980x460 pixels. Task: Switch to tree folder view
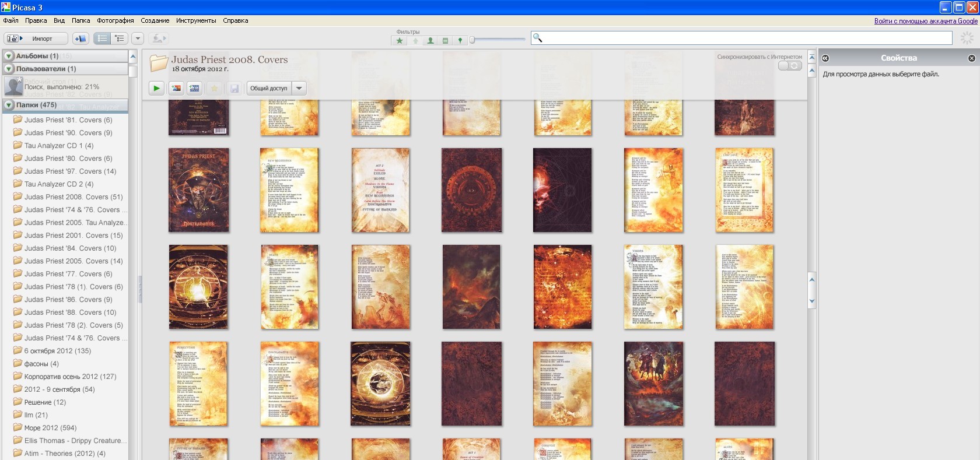point(120,38)
